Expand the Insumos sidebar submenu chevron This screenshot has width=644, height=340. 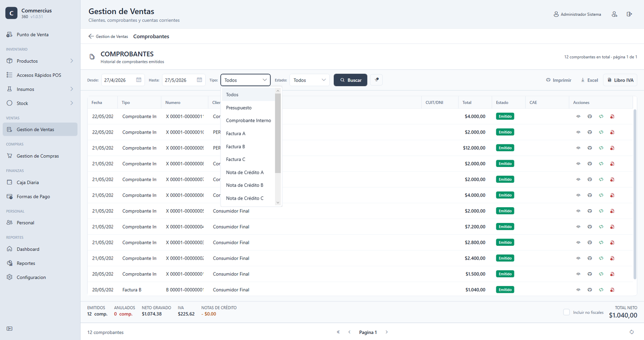pos(72,89)
